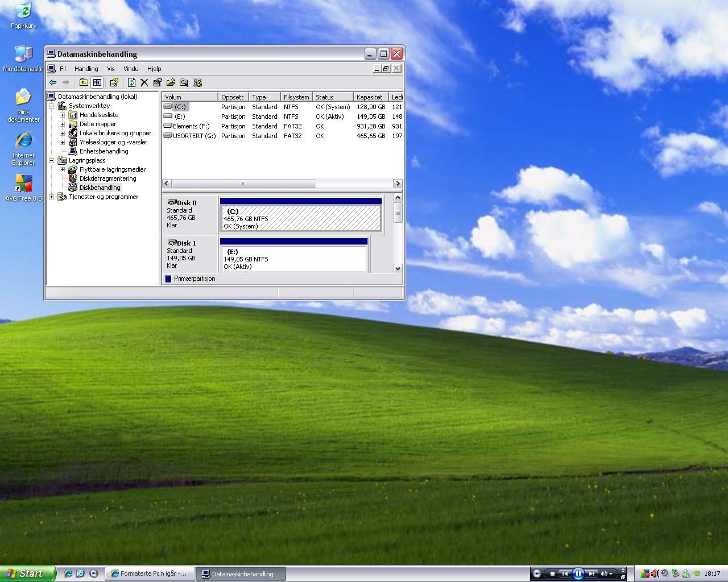Switch to Formaterte Pc'n igår taskbar window

point(150,573)
